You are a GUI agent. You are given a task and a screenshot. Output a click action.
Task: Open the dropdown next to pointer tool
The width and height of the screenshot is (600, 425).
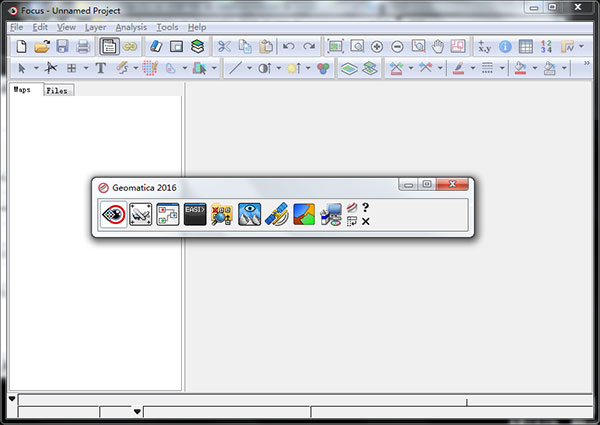(36, 68)
